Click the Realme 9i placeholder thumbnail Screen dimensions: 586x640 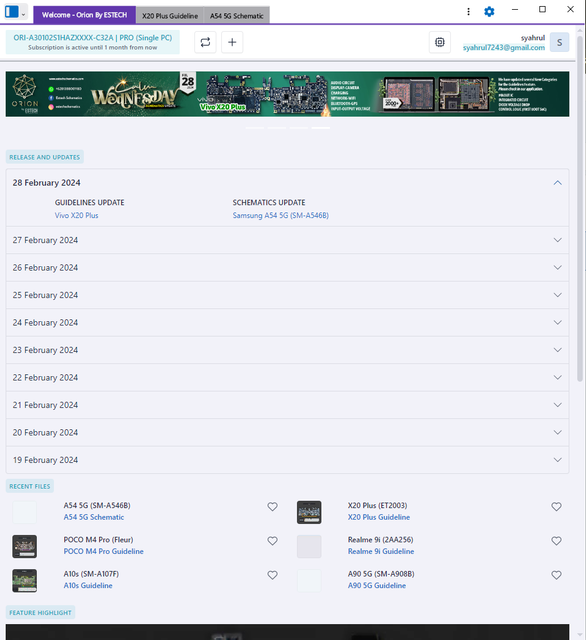(309, 547)
